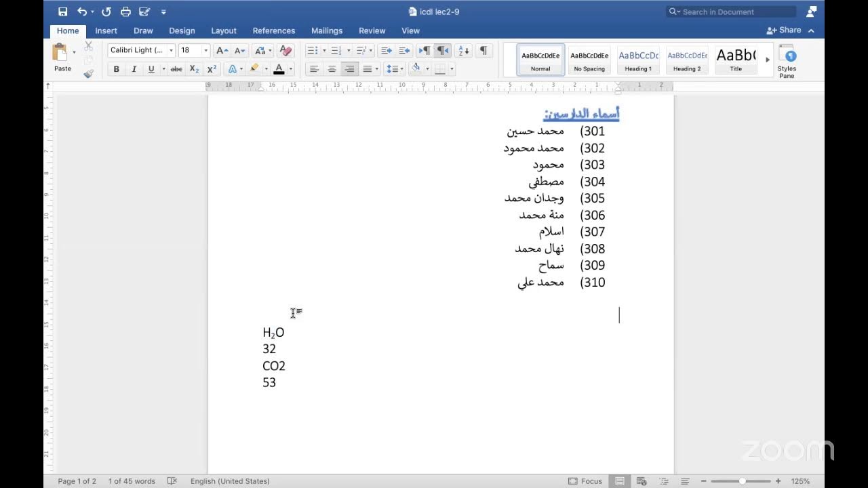Open the Styles Pane
The width and height of the screenshot is (868, 488).
787,61
